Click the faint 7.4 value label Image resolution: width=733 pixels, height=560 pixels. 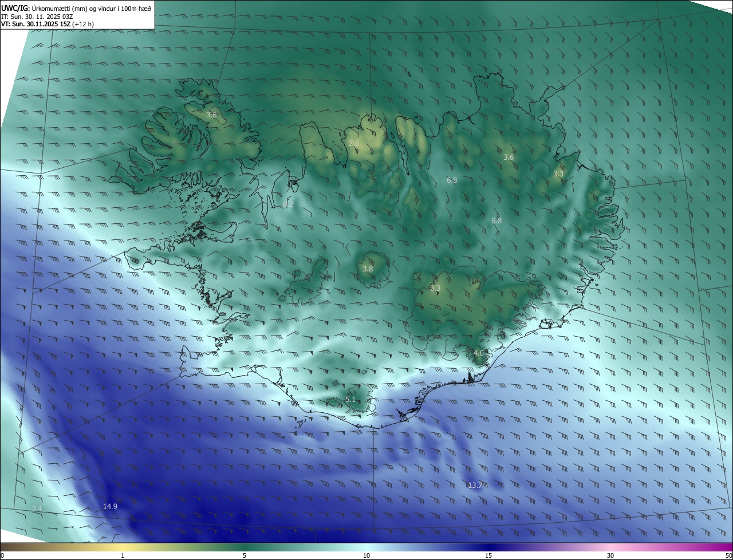tap(37, 508)
